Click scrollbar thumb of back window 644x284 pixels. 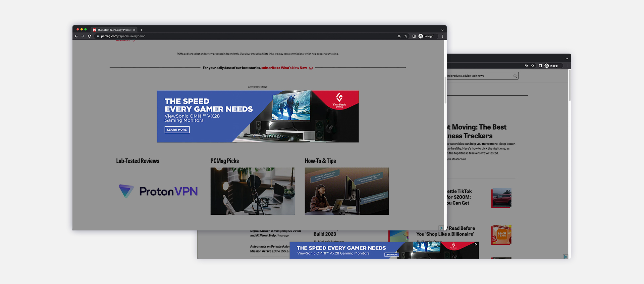point(570,85)
